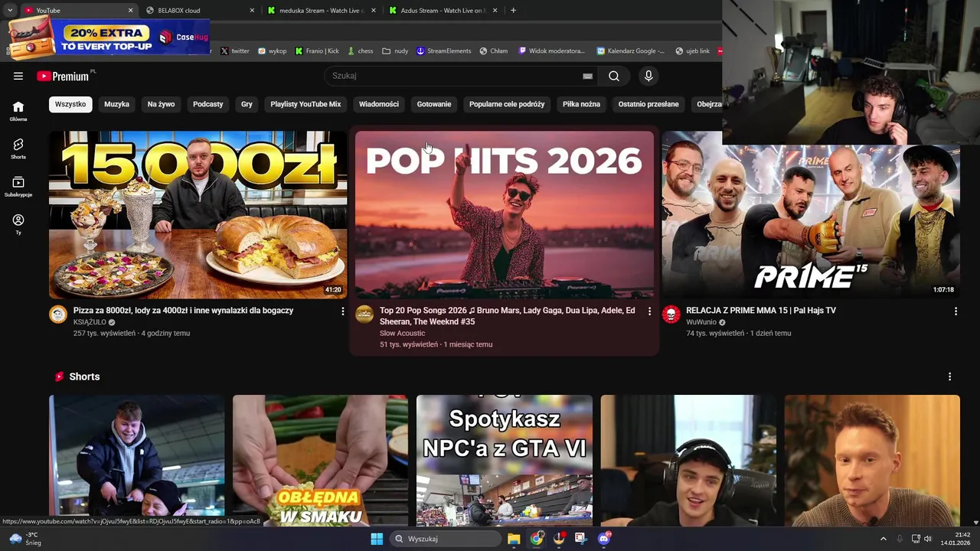This screenshot has width=980, height=551.
Task: Open the Kalendarz Google bookmark
Action: click(631, 51)
